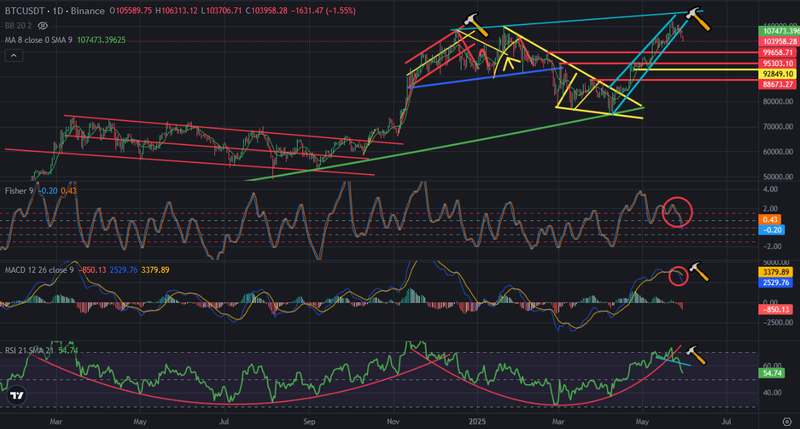The image size is (800, 429).
Task: Click the 4.00 level on the Fisher scale
Action: [x=771, y=189]
